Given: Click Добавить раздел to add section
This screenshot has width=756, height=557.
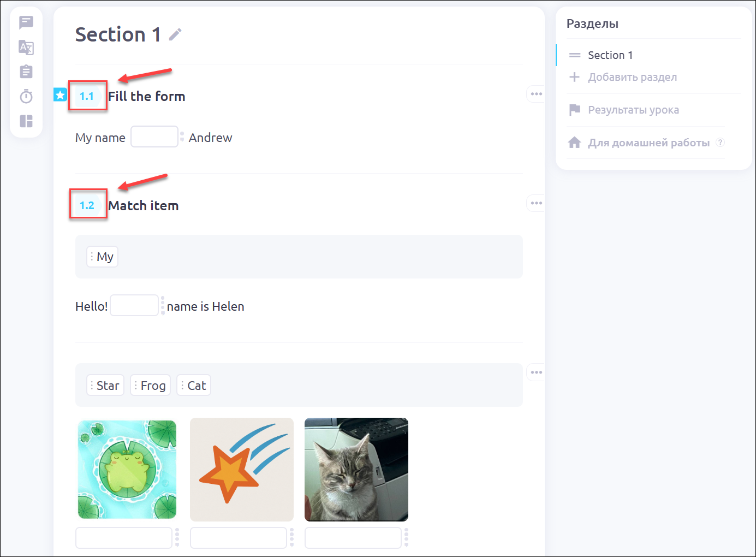Looking at the screenshot, I should coord(632,77).
